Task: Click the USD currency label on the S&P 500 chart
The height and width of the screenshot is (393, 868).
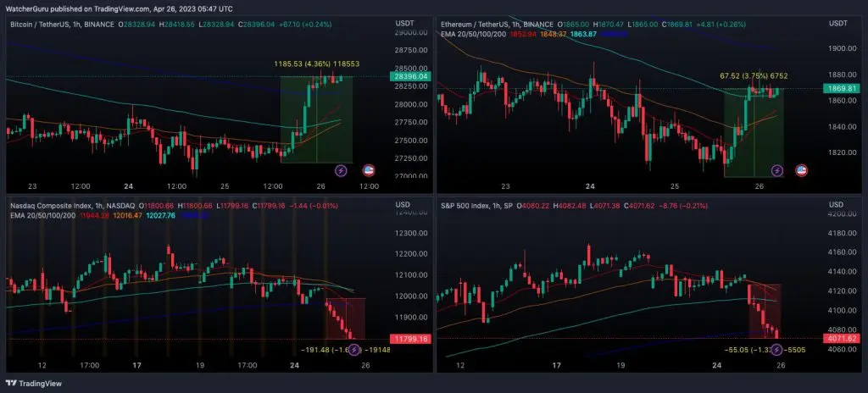Action: (835, 205)
